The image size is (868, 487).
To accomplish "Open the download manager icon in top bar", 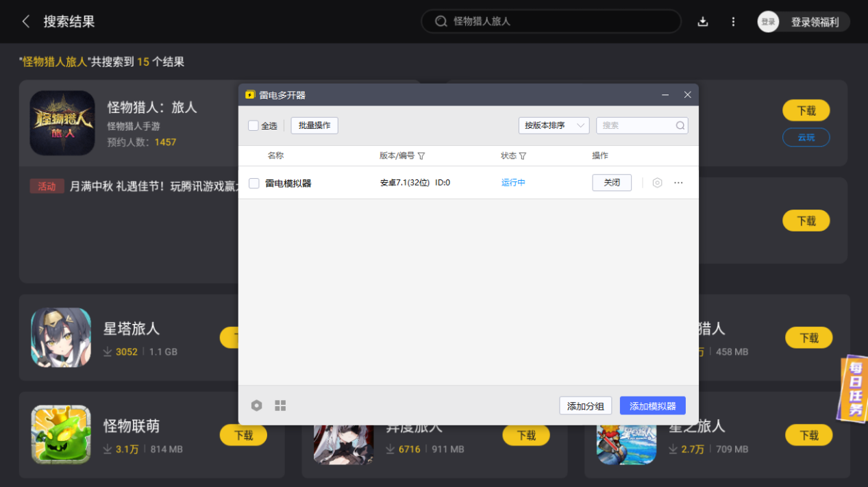I will tap(702, 21).
